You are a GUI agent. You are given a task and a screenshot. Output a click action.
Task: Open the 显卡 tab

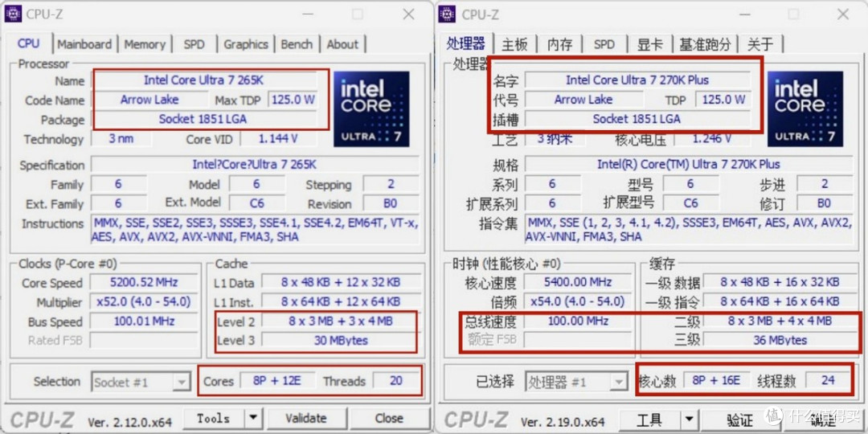tap(649, 44)
